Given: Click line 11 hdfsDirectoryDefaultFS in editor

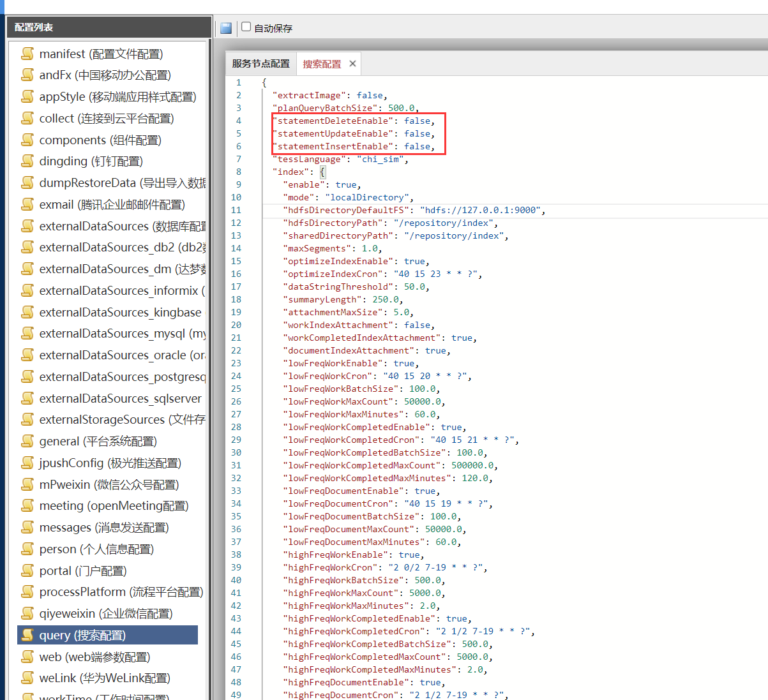Looking at the screenshot, I should 349,210.
